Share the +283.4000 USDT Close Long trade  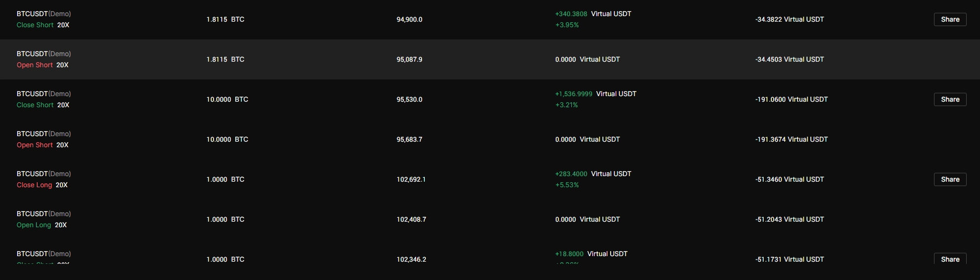point(949,179)
